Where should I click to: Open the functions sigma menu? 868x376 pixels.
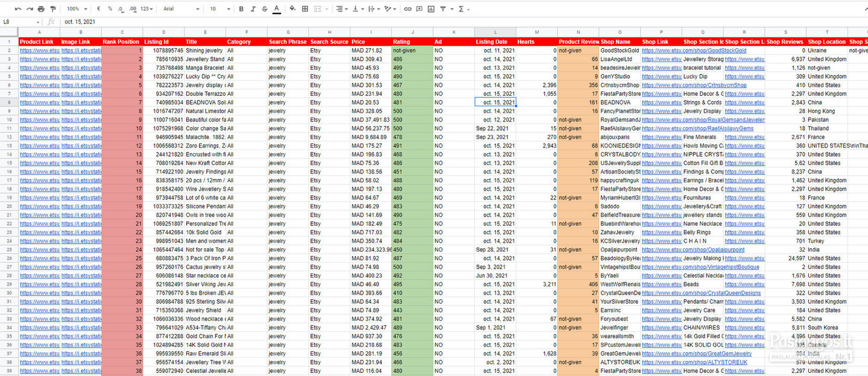pyautogui.click(x=462, y=9)
